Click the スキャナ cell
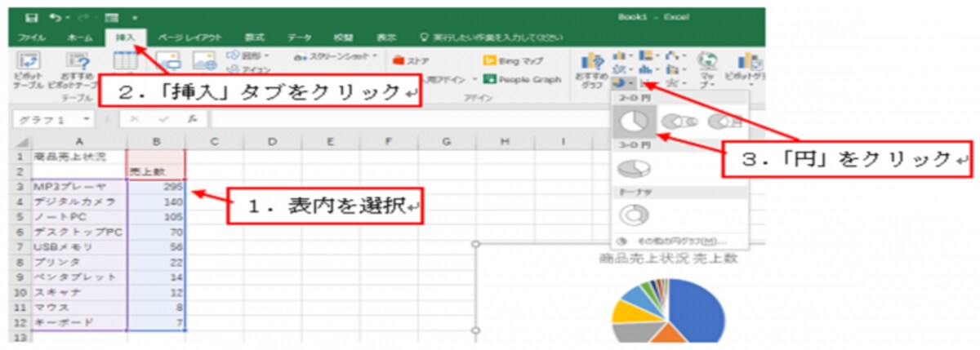The width and height of the screenshot is (980, 350). (78, 291)
